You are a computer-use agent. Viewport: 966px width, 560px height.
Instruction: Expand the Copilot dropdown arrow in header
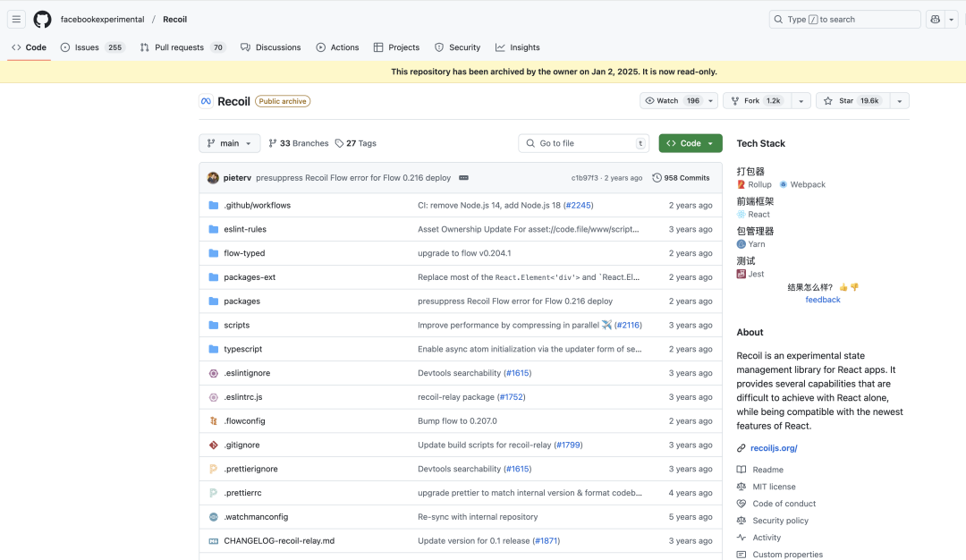coord(951,19)
